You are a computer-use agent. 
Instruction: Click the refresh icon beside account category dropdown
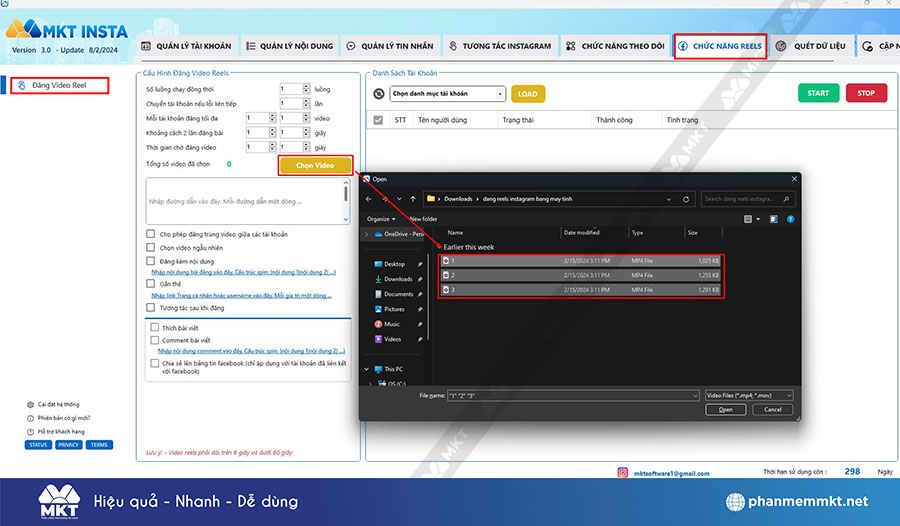click(379, 94)
